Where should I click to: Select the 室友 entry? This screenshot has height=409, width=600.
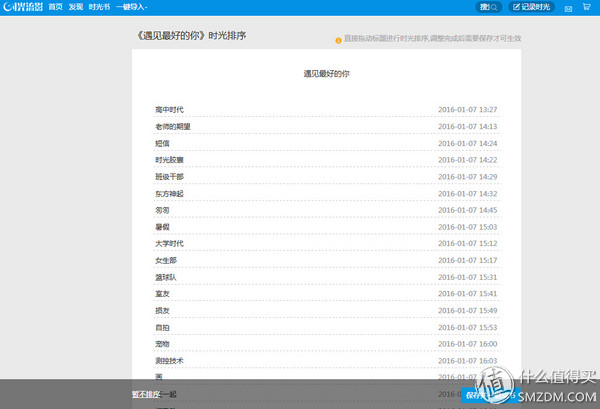162,294
